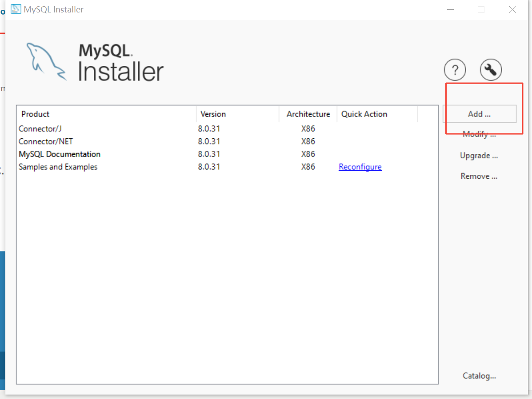Viewport: 532px width, 399px height.
Task: Click version 8.0.31 of MySQL Documentation
Action: click(x=209, y=154)
